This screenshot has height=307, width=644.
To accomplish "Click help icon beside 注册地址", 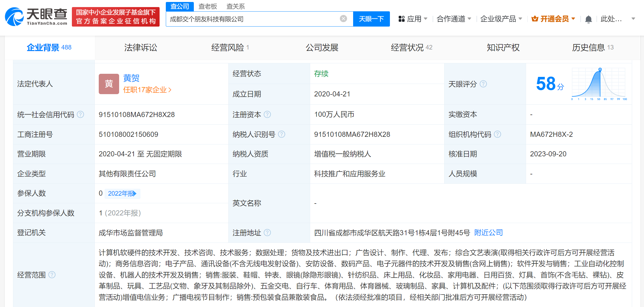I will (x=267, y=232).
